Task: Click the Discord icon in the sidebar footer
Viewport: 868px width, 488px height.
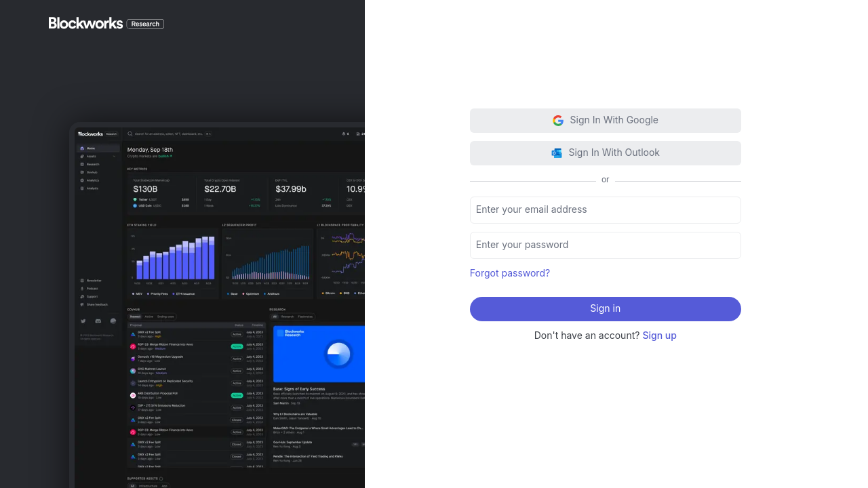Action: click(98, 321)
